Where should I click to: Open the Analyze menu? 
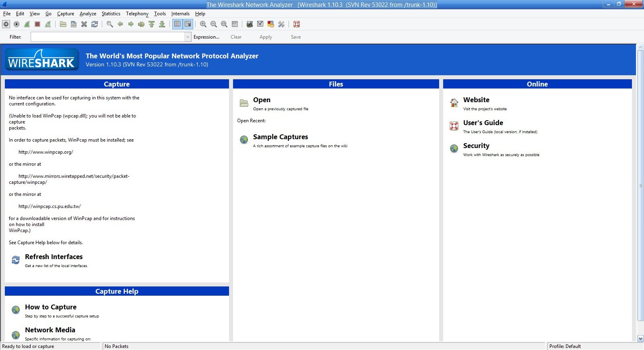(88, 14)
